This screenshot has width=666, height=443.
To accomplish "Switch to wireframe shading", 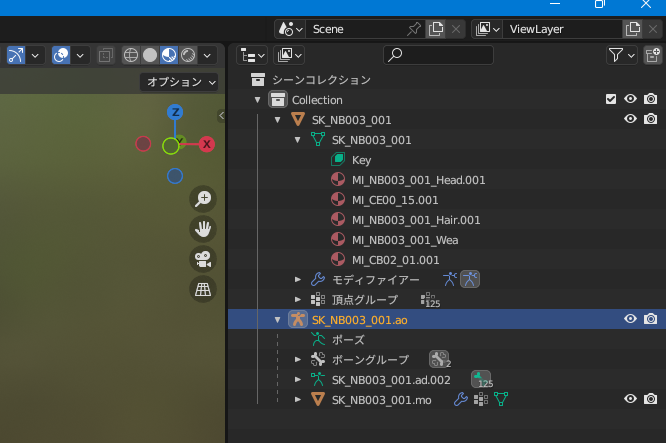I will click(131, 55).
